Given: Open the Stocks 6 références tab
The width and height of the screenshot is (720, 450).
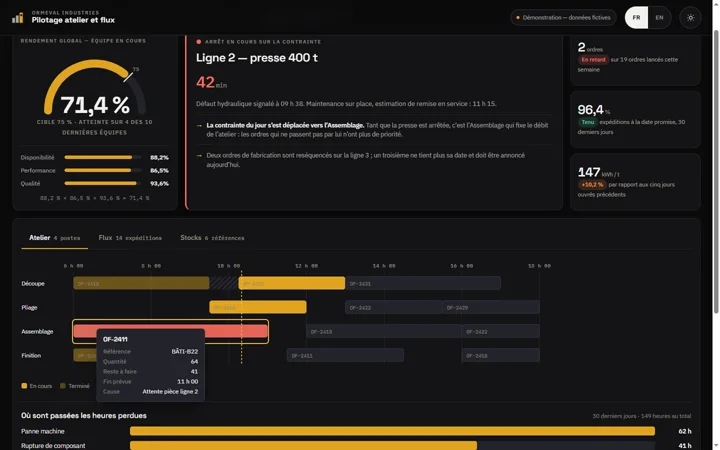Looking at the screenshot, I should click(x=212, y=238).
